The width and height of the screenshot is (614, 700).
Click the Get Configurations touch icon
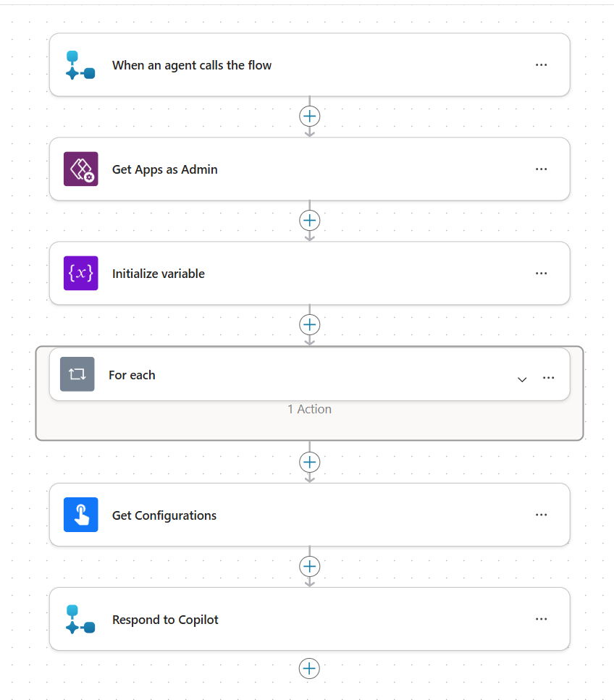click(x=80, y=515)
